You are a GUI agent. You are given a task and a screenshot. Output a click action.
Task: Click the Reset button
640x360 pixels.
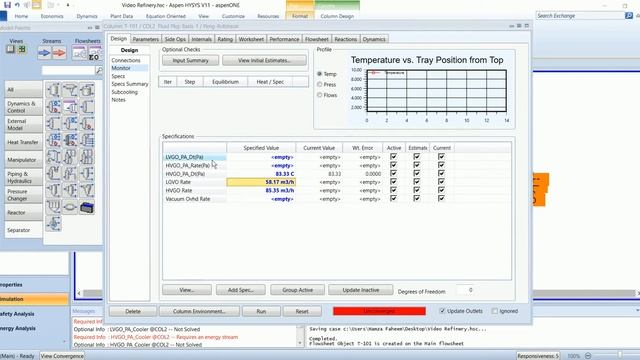(302, 311)
